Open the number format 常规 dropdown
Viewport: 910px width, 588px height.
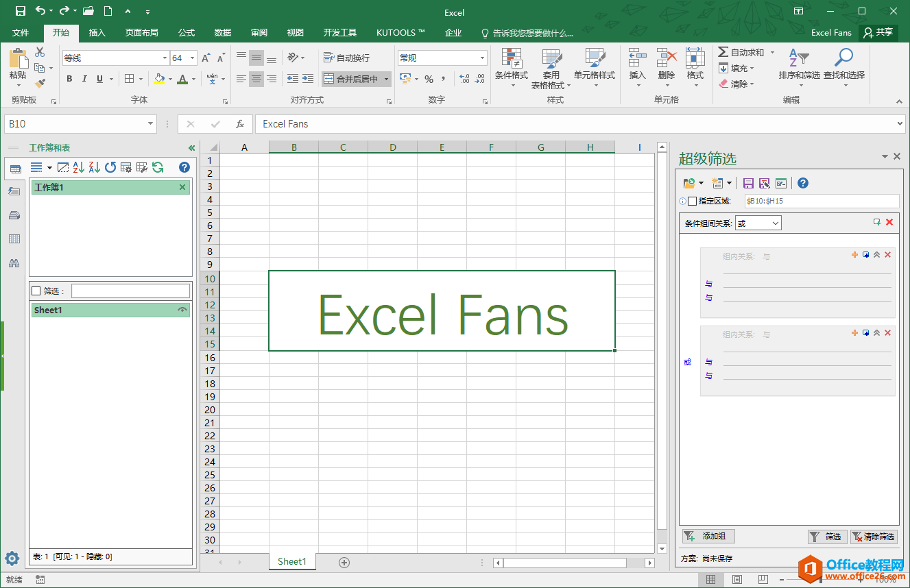point(483,58)
